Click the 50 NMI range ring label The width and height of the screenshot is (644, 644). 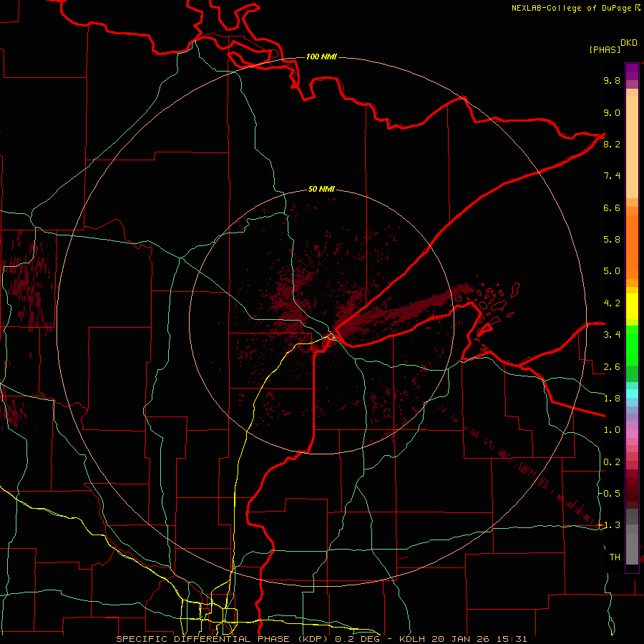[x=321, y=189]
